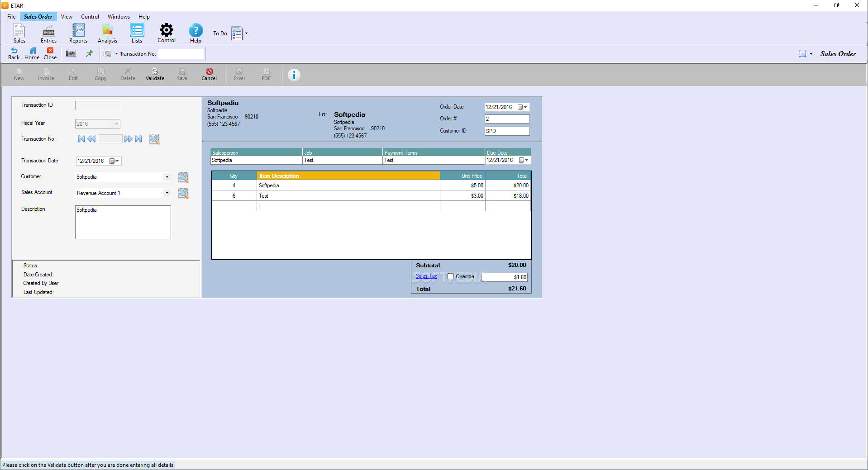The height and width of the screenshot is (470, 868).
Task: Click the window layout icon near Sales Order
Action: coord(803,54)
